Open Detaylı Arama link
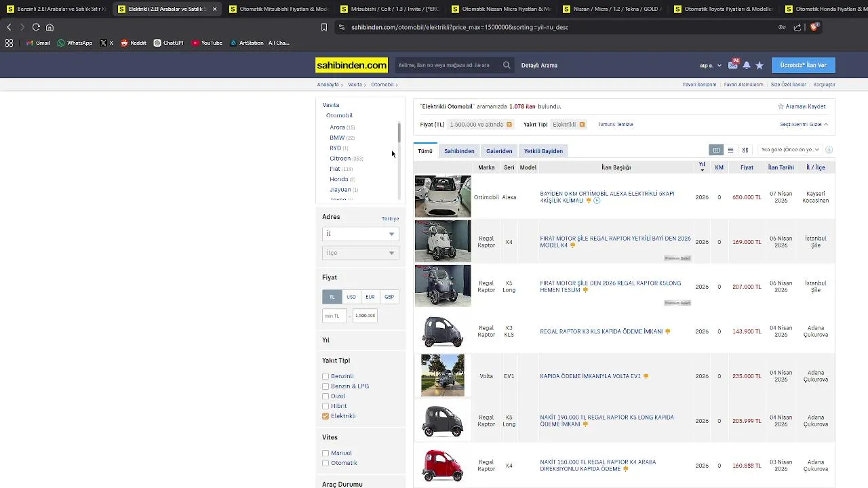This screenshot has width=868, height=488. (539, 66)
